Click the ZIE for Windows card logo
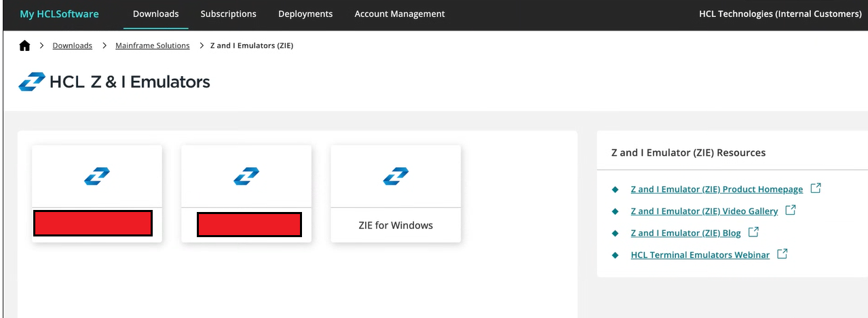Screen dimensions: 868x318 click(x=396, y=177)
